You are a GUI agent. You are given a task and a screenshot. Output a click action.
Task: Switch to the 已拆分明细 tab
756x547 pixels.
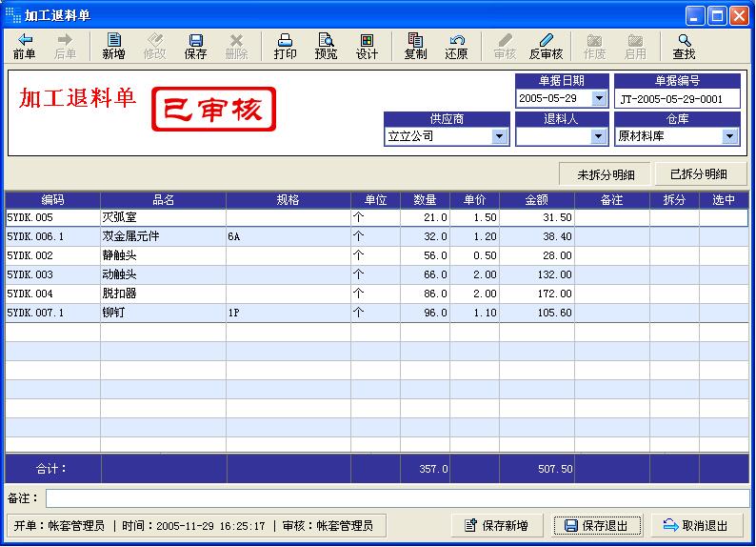point(699,174)
